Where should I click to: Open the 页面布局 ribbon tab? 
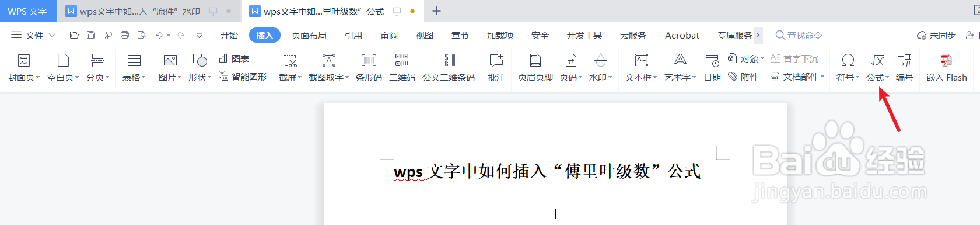(309, 35)
